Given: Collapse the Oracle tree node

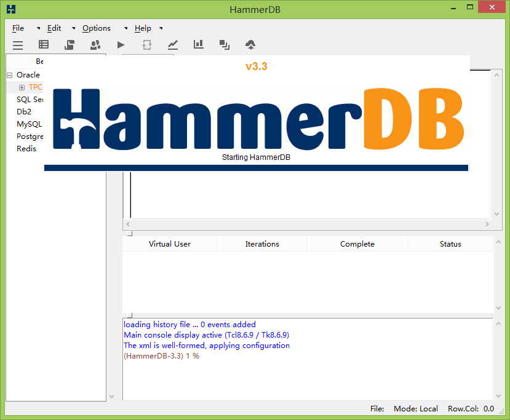Looking at the screenshot, I should click(x=10, y=75).
